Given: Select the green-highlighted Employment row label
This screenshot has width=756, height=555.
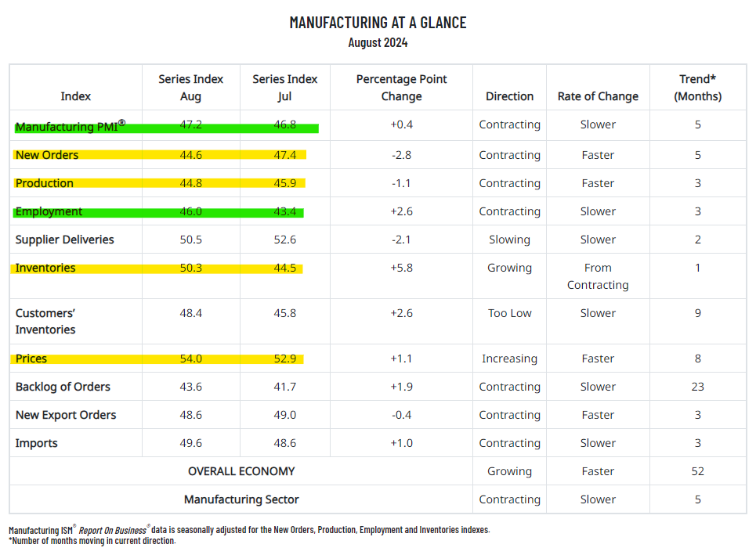Looking at the screenshot, I should [x=49, y=211].
